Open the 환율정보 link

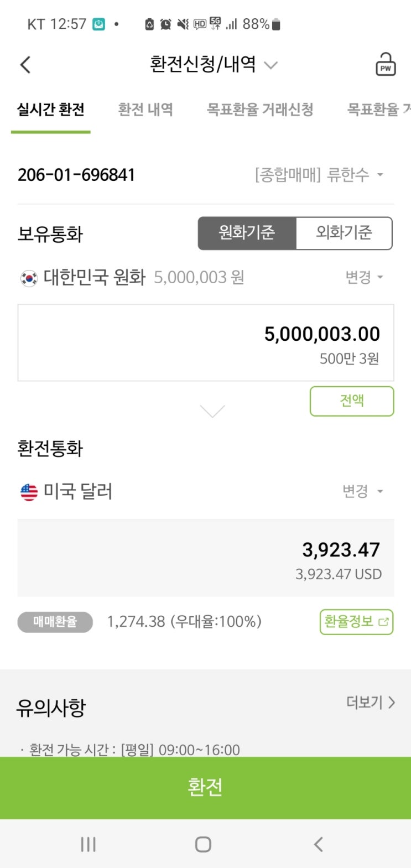(x=356, y=622)
